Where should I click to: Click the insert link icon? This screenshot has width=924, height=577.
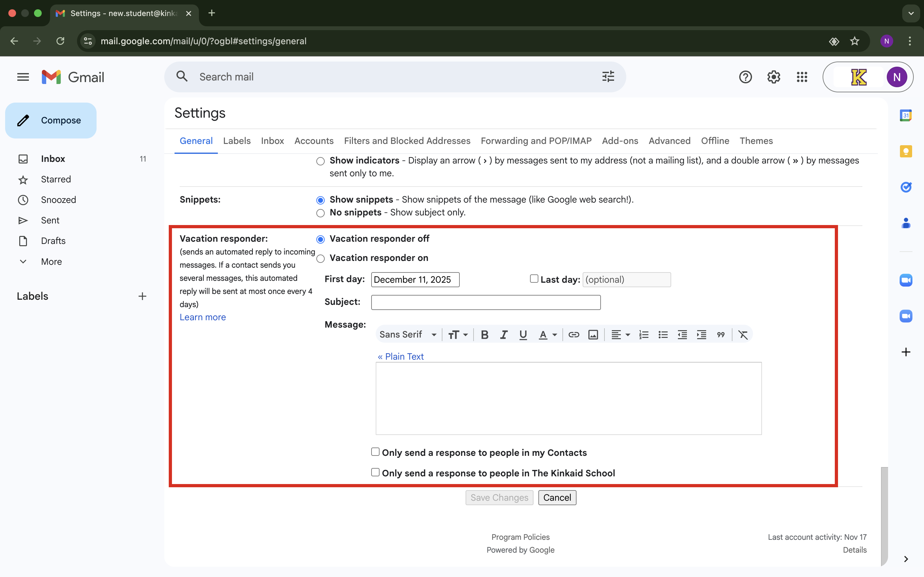574,335
